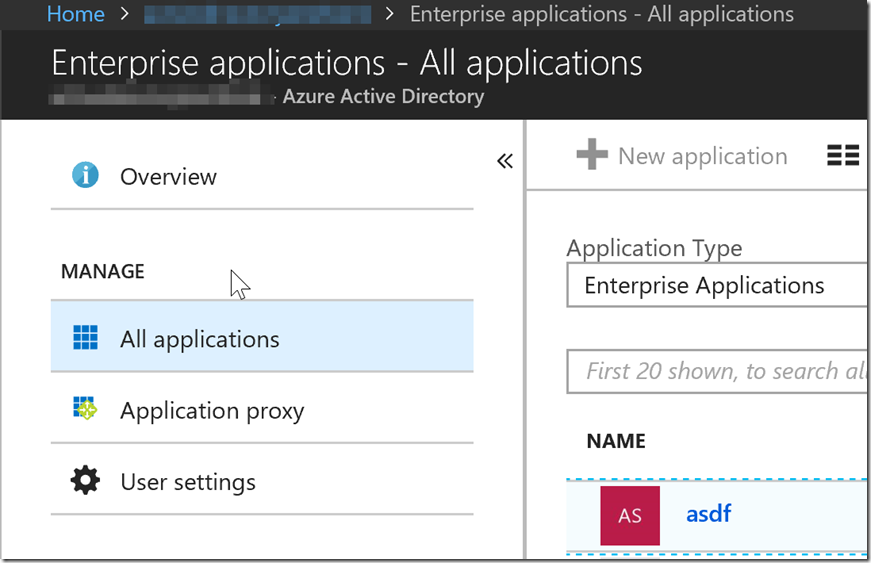Image resolution: width=871 pixels, height=563 pixels.
Task: Click the Application proxy icon
Action: tap(85, 408)
